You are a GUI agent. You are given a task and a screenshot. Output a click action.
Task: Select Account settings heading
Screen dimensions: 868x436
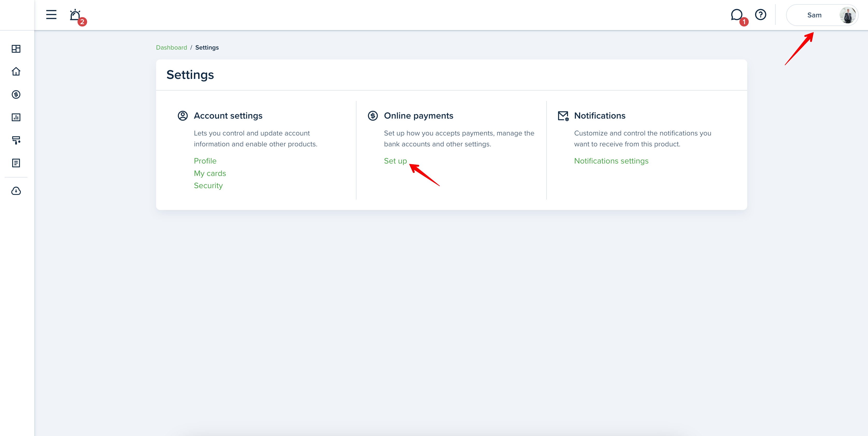coord(228,116)
